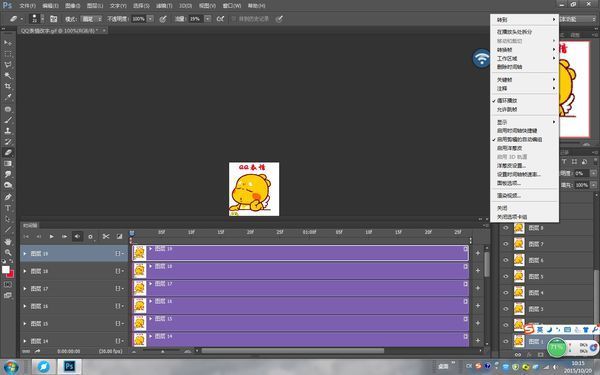Open the timeline settings gear
The height and width of the screenshot is (375, 600).
click(x=90, y=237)
